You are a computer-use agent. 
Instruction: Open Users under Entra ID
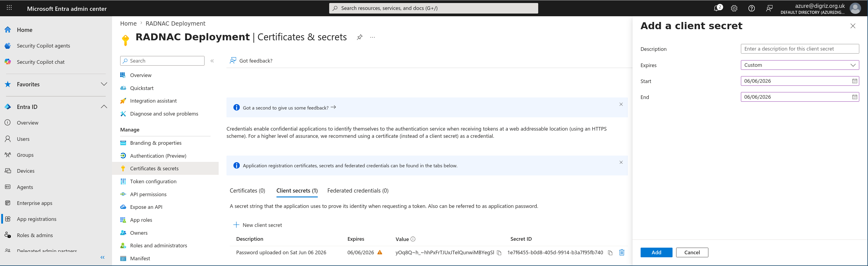click(23, 139)
